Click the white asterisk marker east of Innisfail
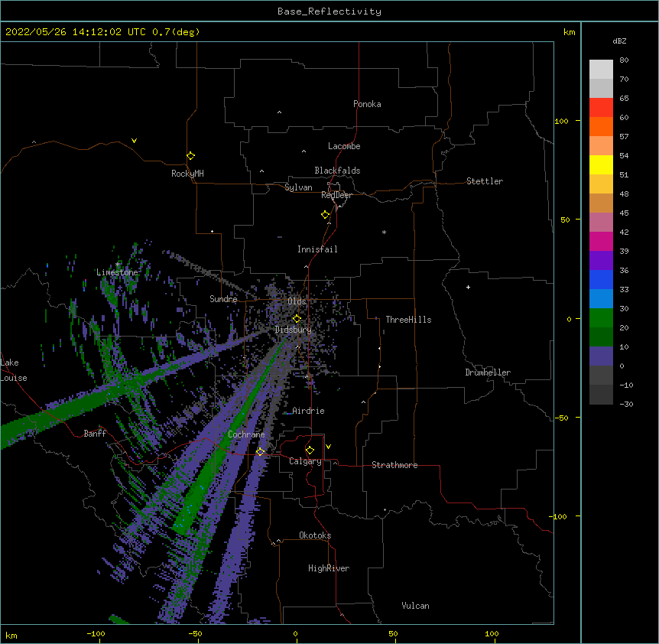Image resolution: width=659 pixels, height=644 pixels. [384, 232]
